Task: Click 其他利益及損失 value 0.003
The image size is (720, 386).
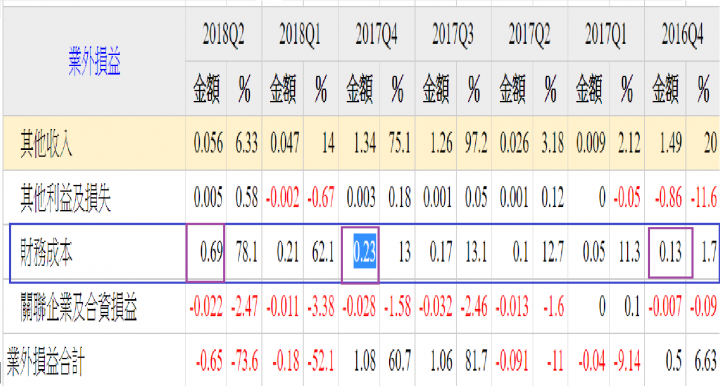Action: [361, 198]
